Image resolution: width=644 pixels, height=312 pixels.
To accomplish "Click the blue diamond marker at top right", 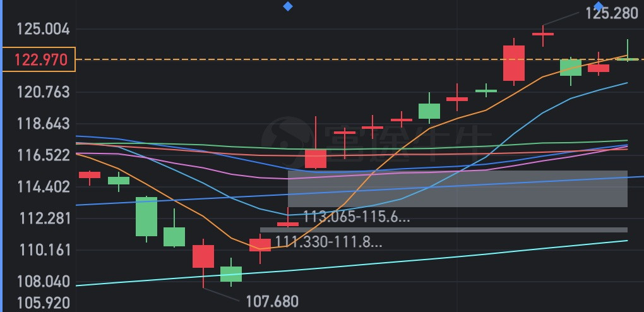I will click(599, 6).
